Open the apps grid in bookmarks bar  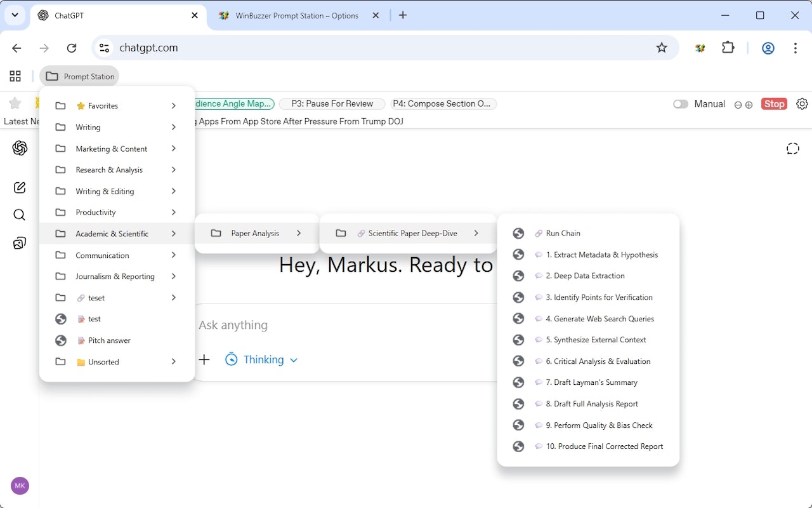point(15,76)
